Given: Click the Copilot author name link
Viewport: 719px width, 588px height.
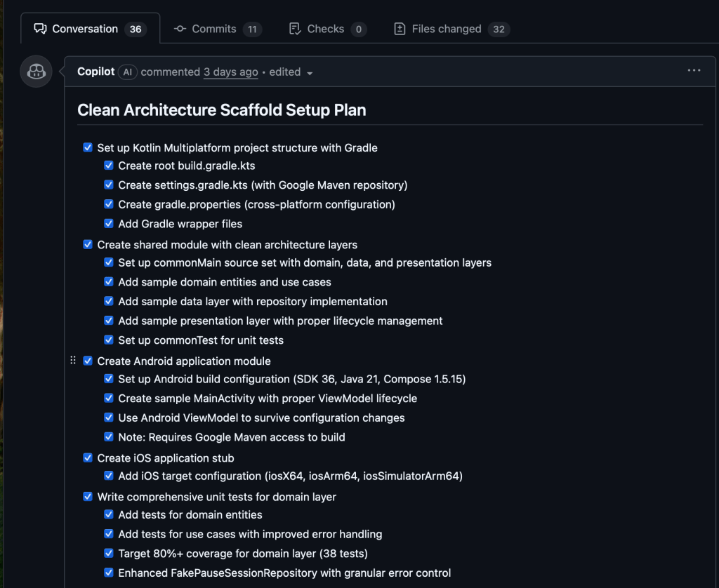Looking at the screenshot, I should pos(95,72).
